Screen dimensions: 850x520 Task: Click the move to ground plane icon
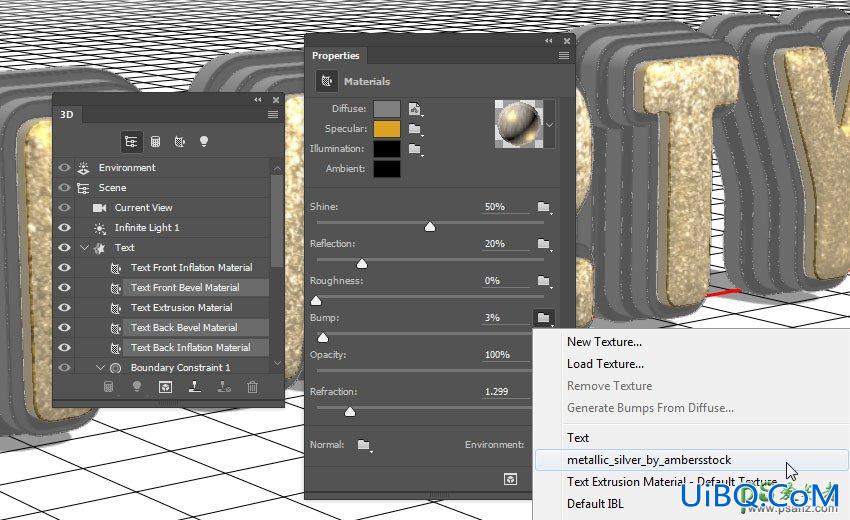coord(195,387)
